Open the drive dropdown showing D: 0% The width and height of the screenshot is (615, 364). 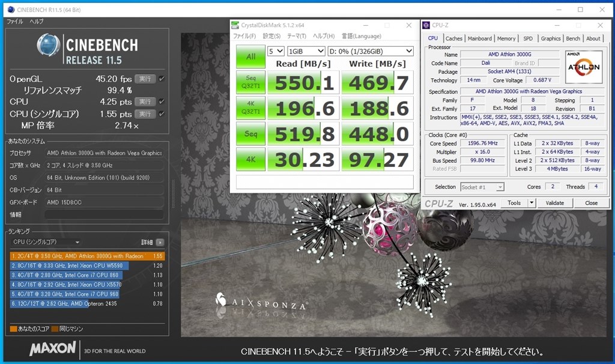point(371,52)
